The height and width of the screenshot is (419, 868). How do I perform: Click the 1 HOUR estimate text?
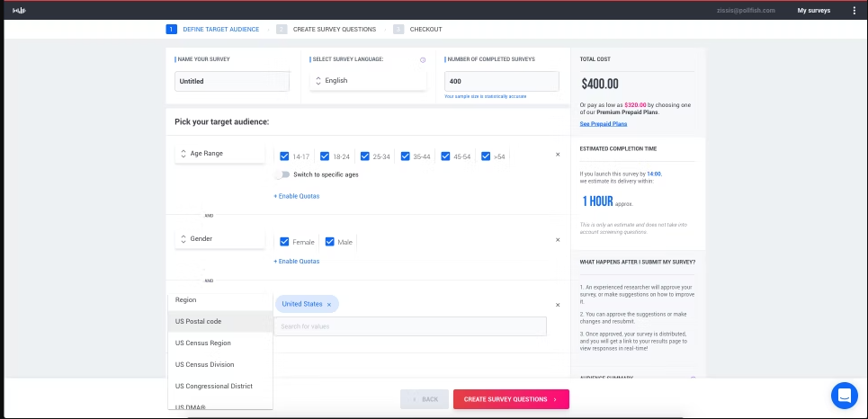(x=597, y=201)
